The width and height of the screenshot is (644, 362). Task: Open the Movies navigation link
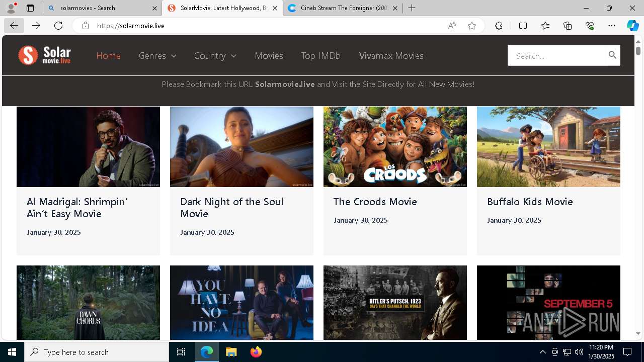click(269, 56)
